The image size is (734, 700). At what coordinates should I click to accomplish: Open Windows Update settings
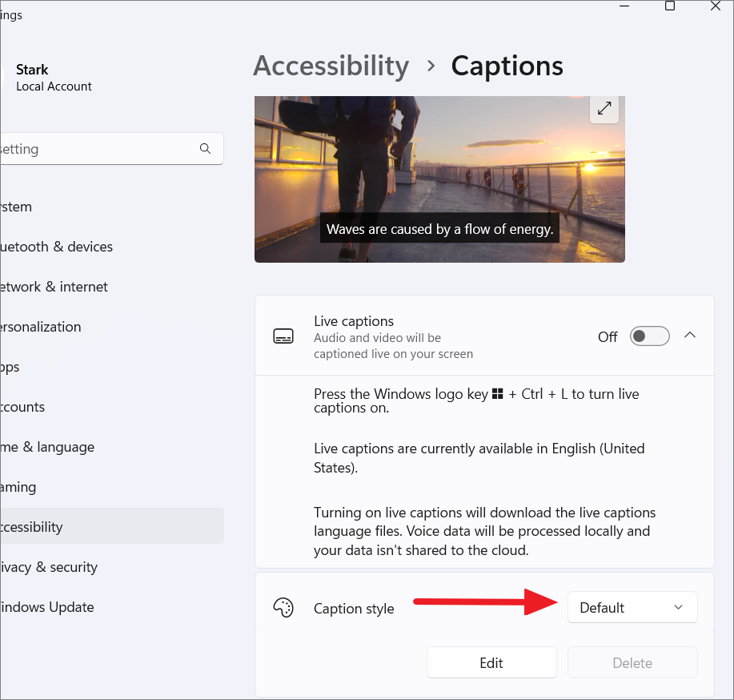[110, 607]
